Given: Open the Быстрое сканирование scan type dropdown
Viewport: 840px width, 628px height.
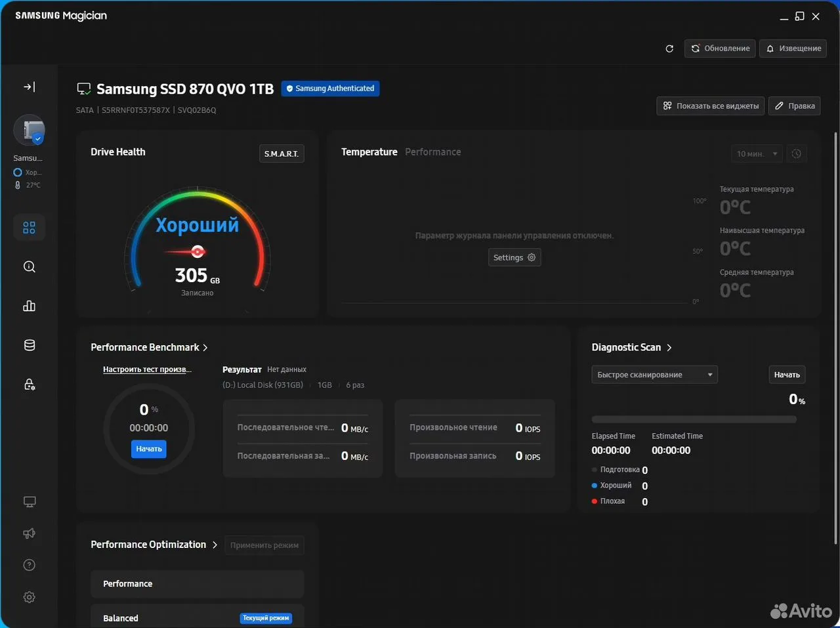Looking at the screenshot, I should point(654,375).
